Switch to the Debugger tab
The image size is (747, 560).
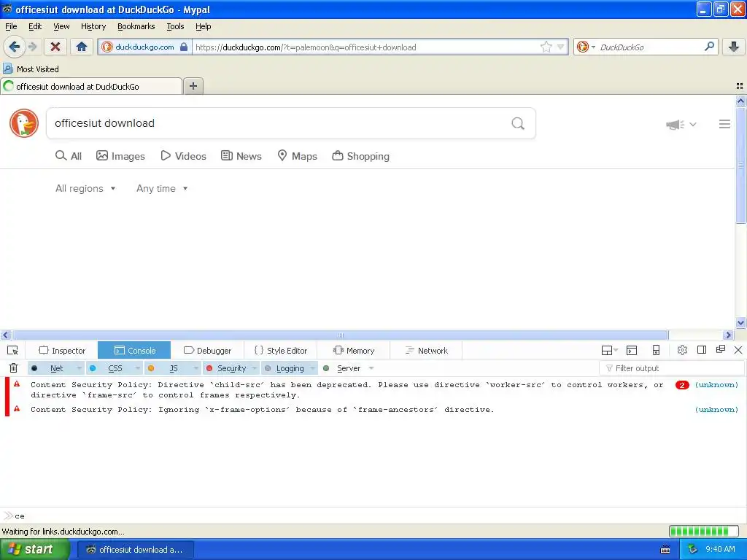(207, 351)
